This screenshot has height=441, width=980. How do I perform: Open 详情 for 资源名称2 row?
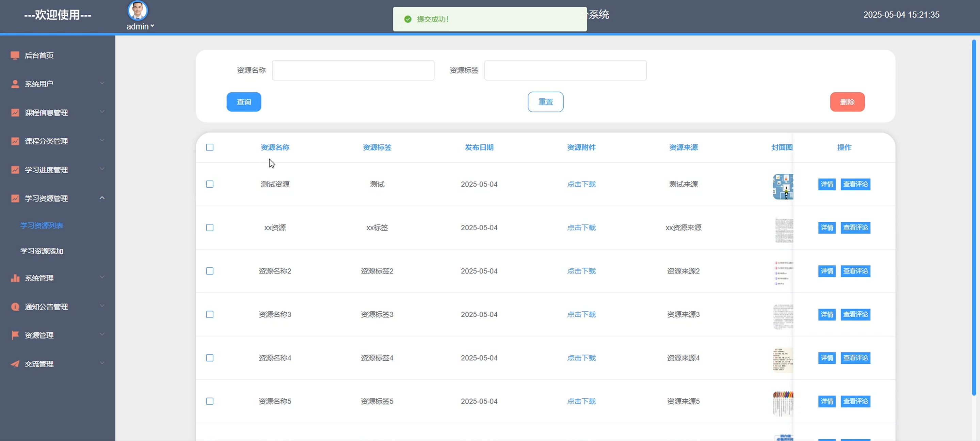point(827,271)
